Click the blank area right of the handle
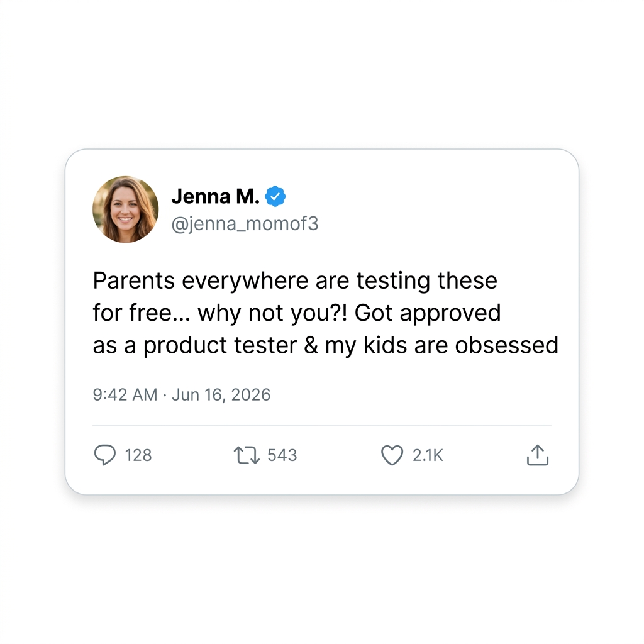Viewport: 644px width, 644px height. point(435,224)
